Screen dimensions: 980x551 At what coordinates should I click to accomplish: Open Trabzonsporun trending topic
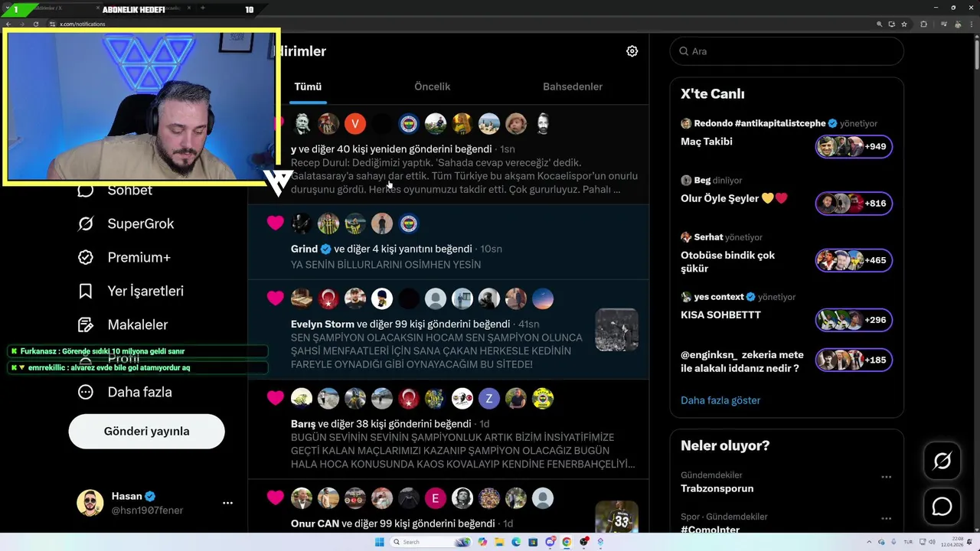click(717, 488)
